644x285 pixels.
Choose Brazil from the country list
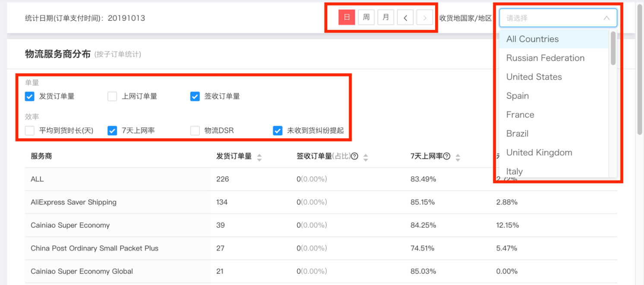(554, 134)
